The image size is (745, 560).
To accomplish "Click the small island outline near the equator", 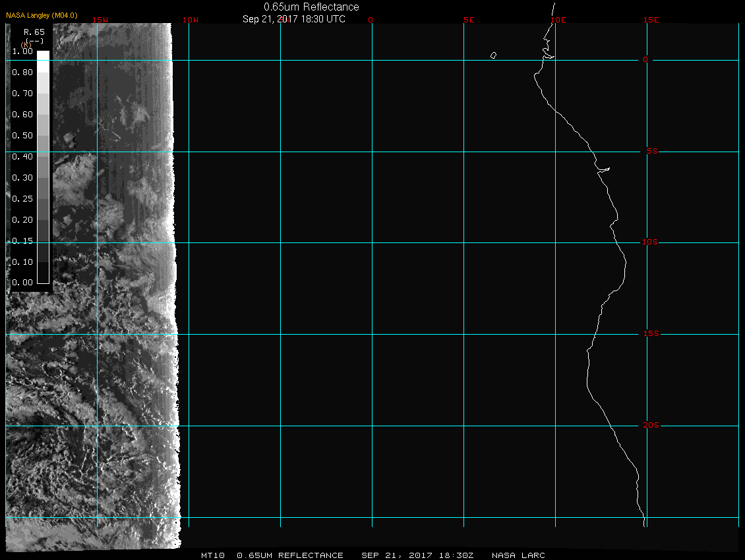I will coord(494,55).
